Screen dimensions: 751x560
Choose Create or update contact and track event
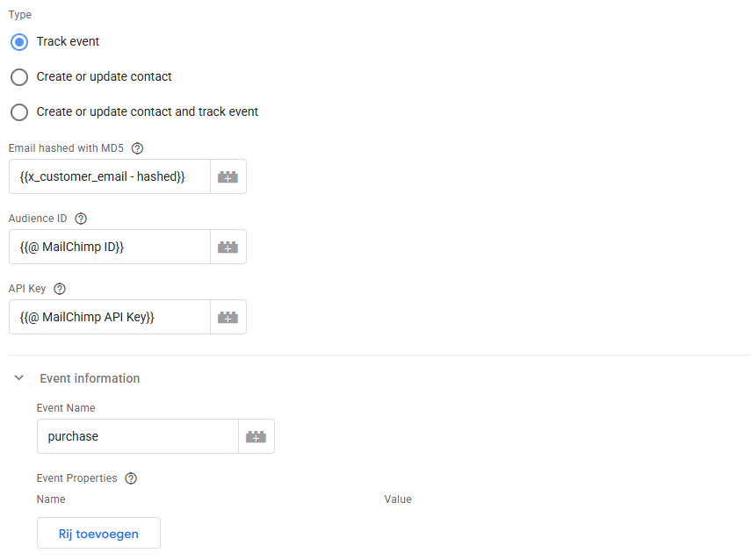click(x=19, y=112)
